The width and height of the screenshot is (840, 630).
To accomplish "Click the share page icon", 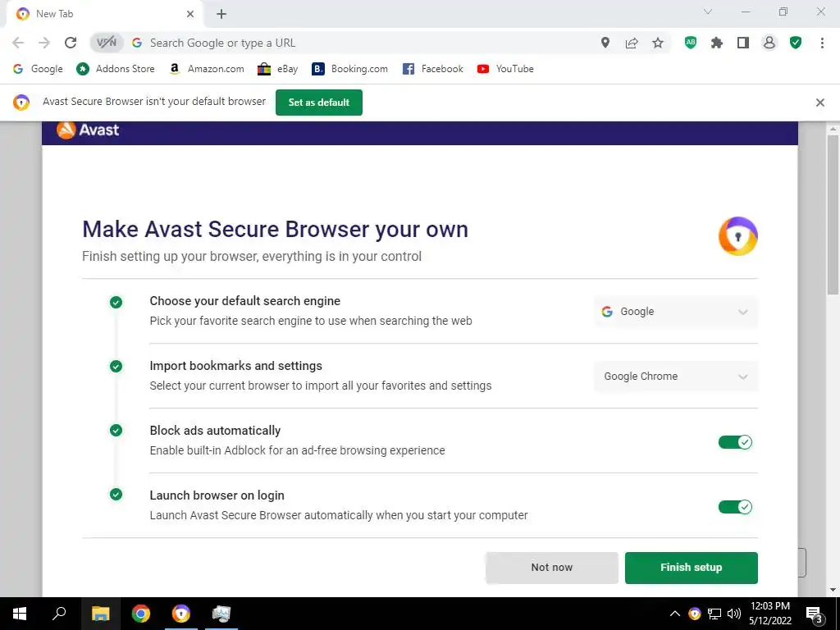I will pos(632,43).
